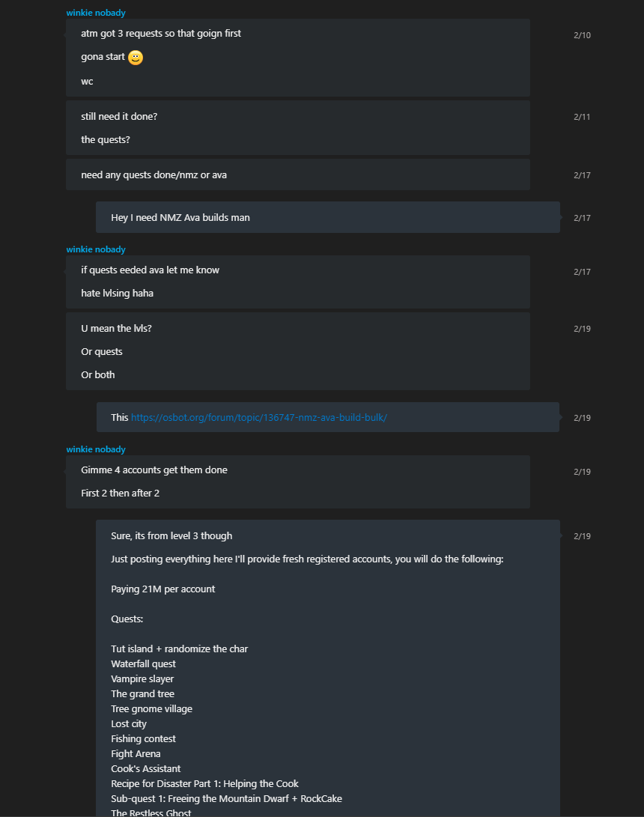Click the "Lost city" quest line
This screenshot has width=644, height=817.
129,724
